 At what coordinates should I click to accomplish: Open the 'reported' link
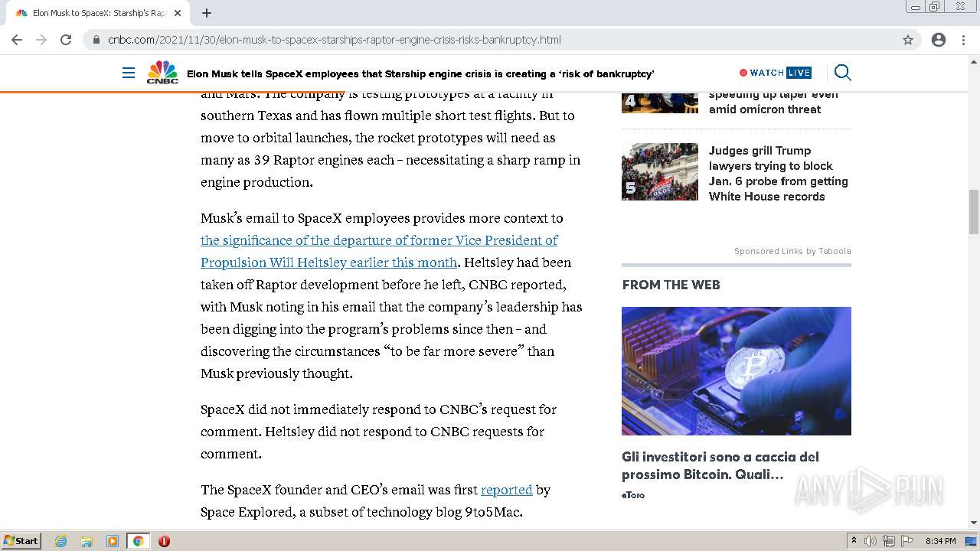pyautogui.click(x=506, y=490)
